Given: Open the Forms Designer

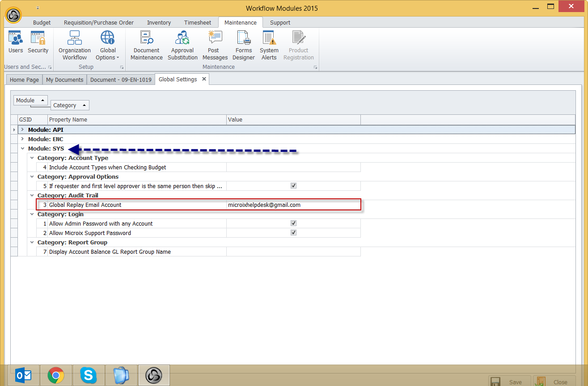Looking at the screenshot, I should (x=244, y=46).
